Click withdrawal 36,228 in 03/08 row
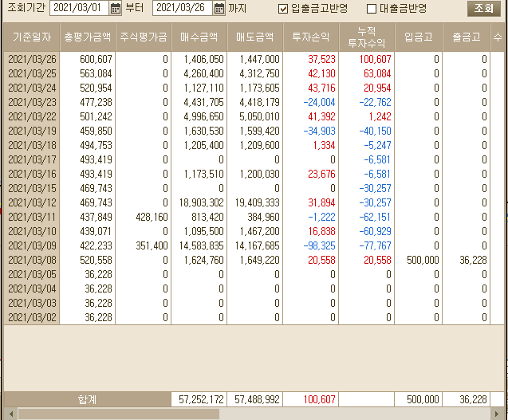The height and width of the screenshot is (420, 508). coord(467,260)
